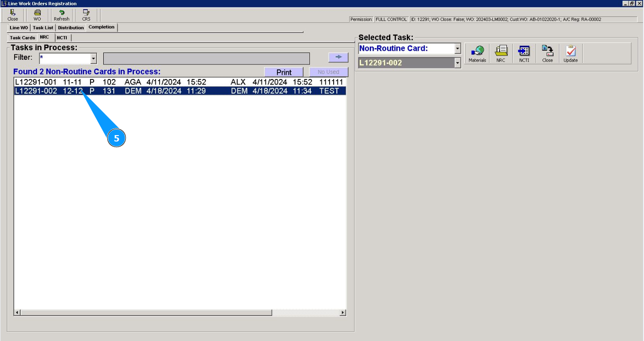Open the CRS toolbar icon

click(x=86, y=15)
